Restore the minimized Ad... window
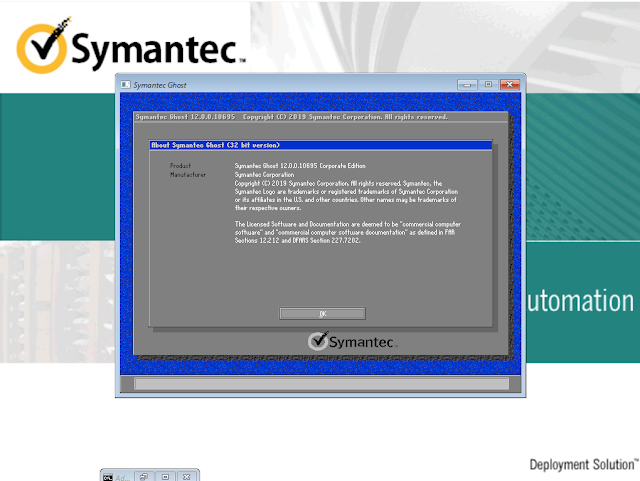 pos(144,477)
